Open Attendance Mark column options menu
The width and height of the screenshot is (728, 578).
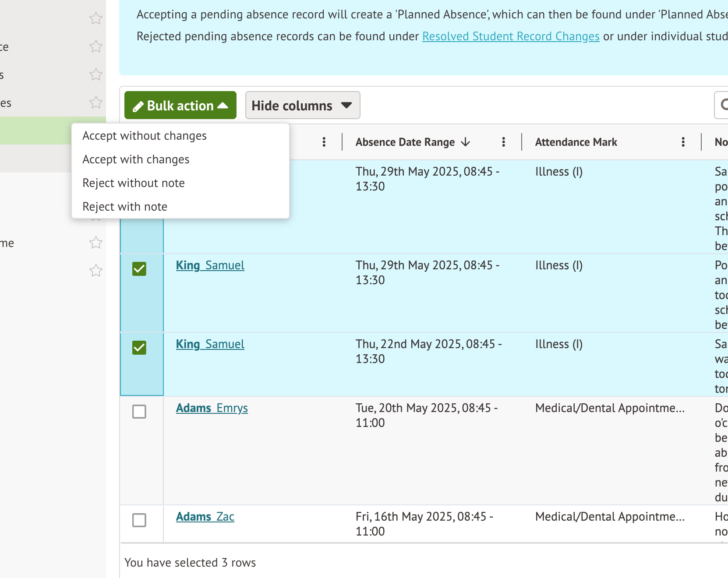683,142
